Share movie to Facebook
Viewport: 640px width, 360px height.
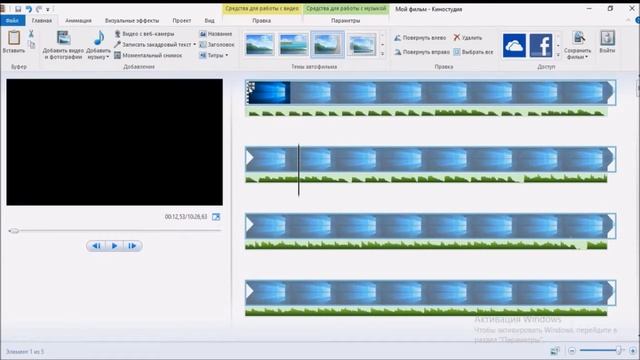click(x=541, y=45)
